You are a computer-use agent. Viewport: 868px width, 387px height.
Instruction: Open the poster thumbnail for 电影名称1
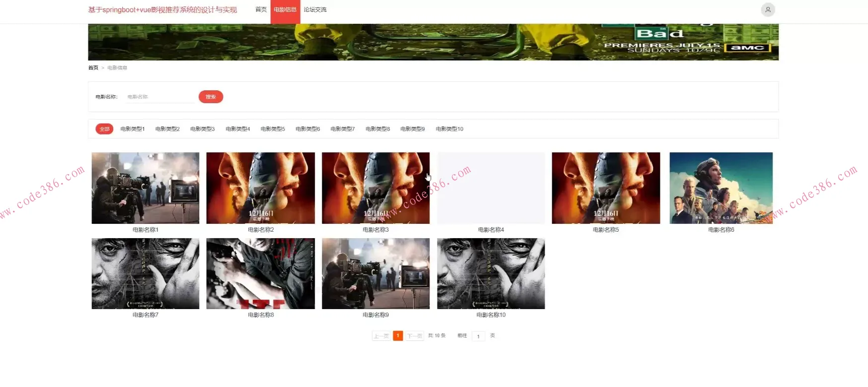point(145,188)
